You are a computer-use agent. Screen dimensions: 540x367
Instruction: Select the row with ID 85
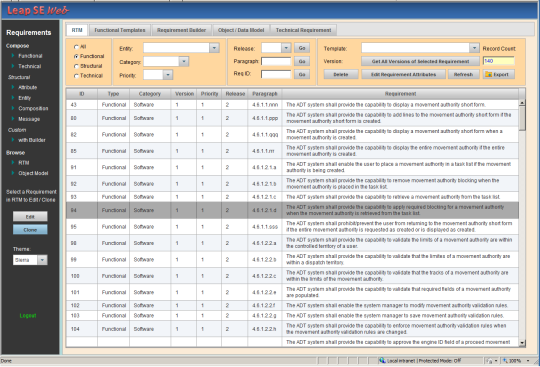point(292,151)
